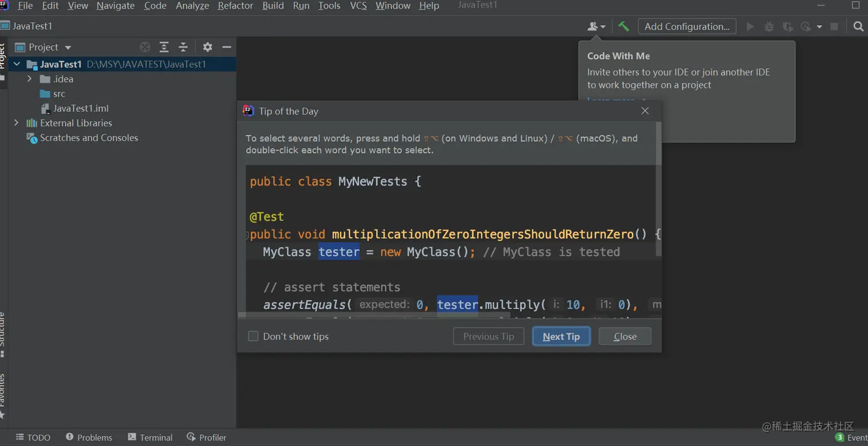
Task: Click the Select Opened File target icon
Action: pyautogui.click(x=145, y=47)
